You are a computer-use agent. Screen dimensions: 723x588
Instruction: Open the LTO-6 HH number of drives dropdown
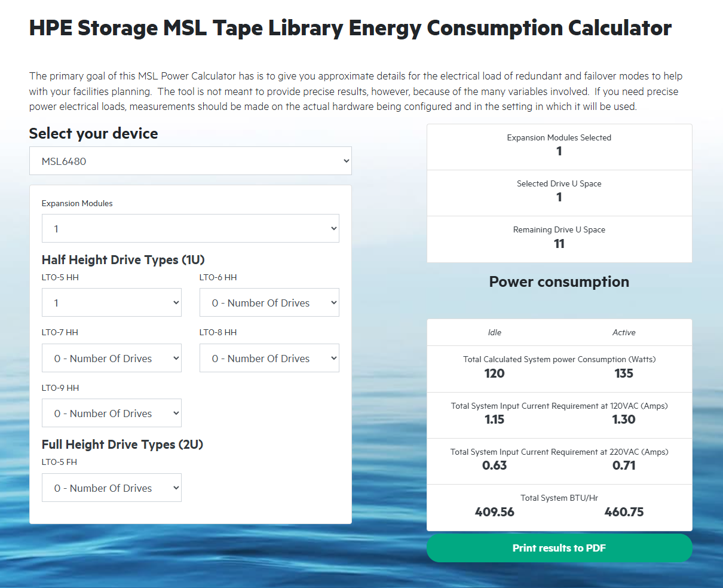tap(269, 302)
